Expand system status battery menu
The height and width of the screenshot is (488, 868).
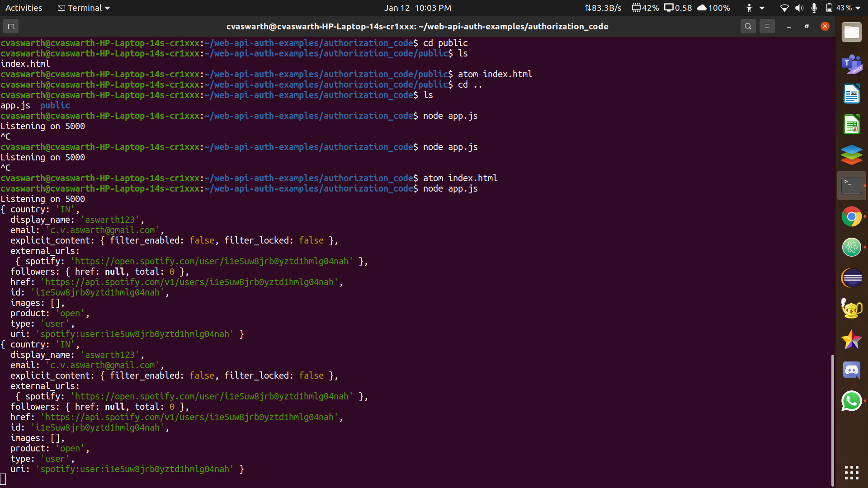pos(844,8)
